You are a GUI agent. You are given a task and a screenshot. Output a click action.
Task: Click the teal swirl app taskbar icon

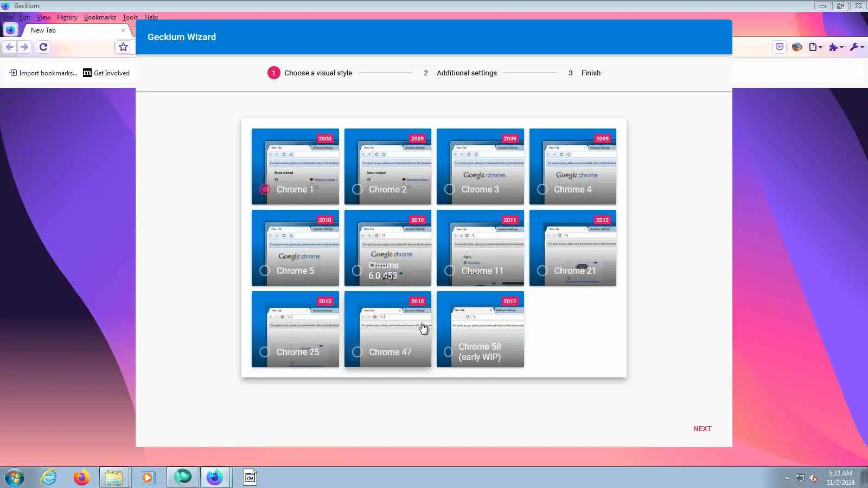point(183,478)
